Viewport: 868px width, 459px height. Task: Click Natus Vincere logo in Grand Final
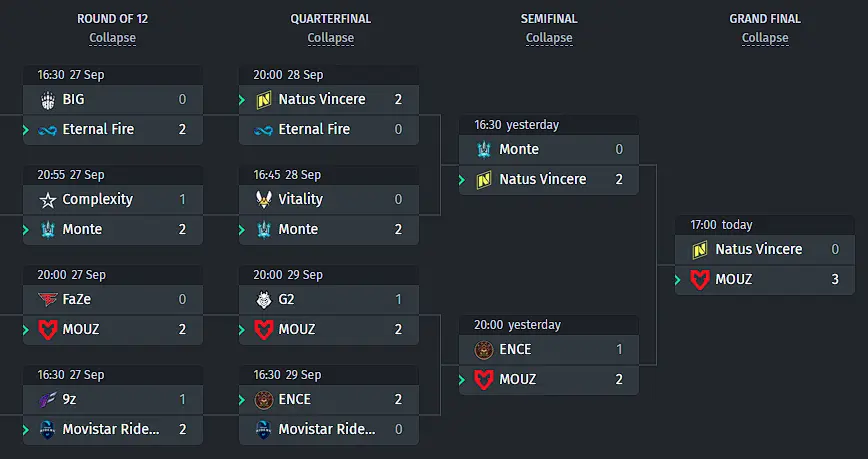pos(700,250)
